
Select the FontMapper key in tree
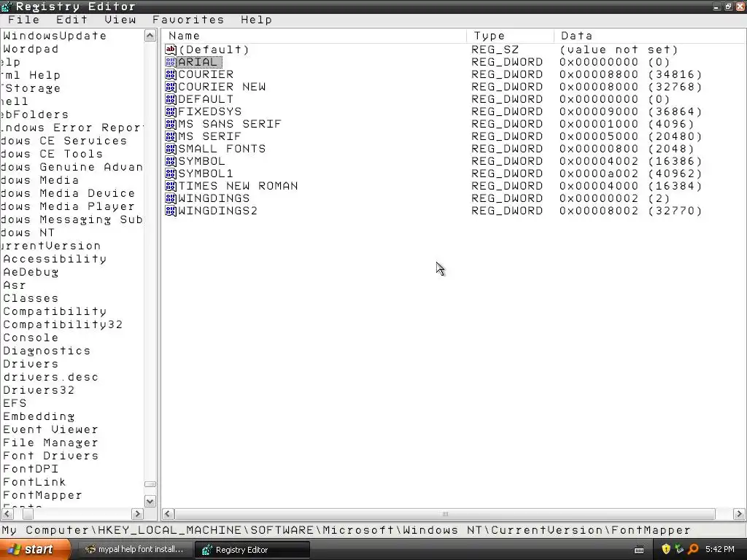click(x=42, y=495)
